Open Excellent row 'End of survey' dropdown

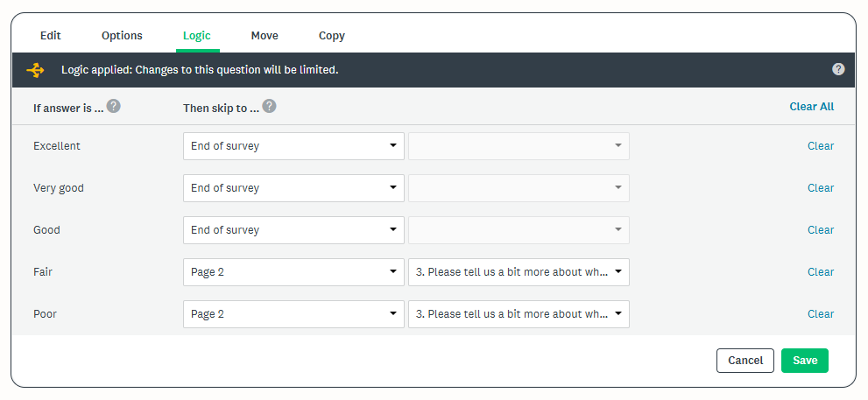click(294, 146)
